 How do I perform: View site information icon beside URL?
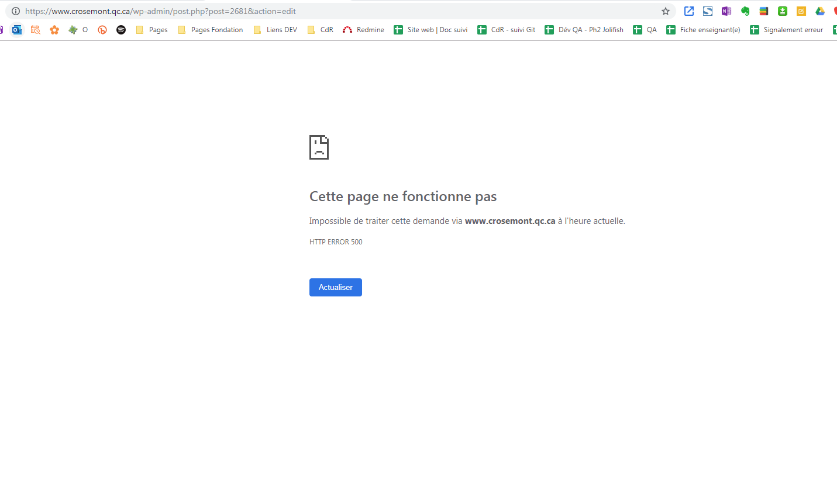click(x=16, y=11)
